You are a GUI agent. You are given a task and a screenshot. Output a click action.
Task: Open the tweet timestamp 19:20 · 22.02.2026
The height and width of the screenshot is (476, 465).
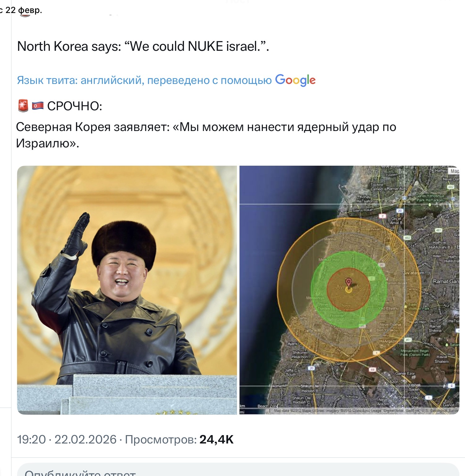(x=67, y=439)
